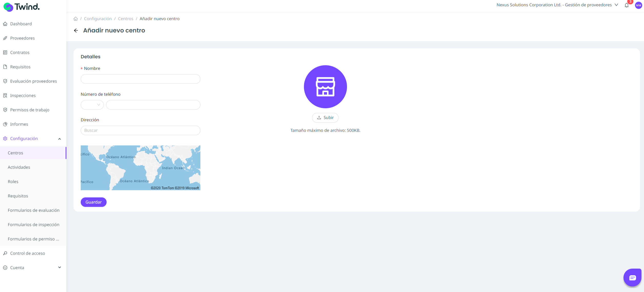This screenshot has height=292, width=644.
Task: Click the Centros breadcrumb link
Action: point(126,19)
